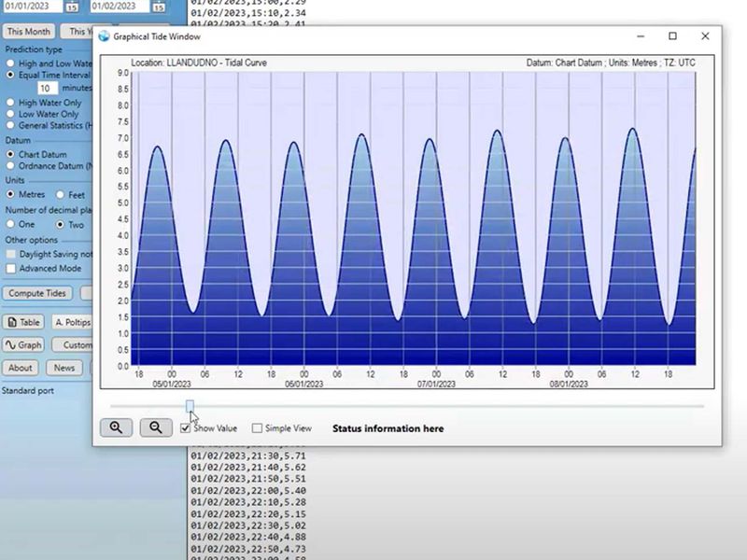Click the Compute Tides button
This screenshot has width=747, height=560.
click(x=37, y=293)
